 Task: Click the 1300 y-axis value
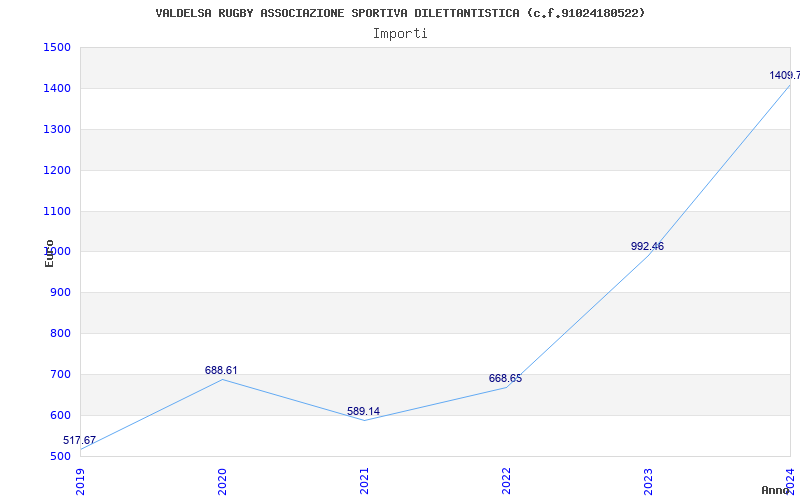pyautogui.click(x=57, y=130)
